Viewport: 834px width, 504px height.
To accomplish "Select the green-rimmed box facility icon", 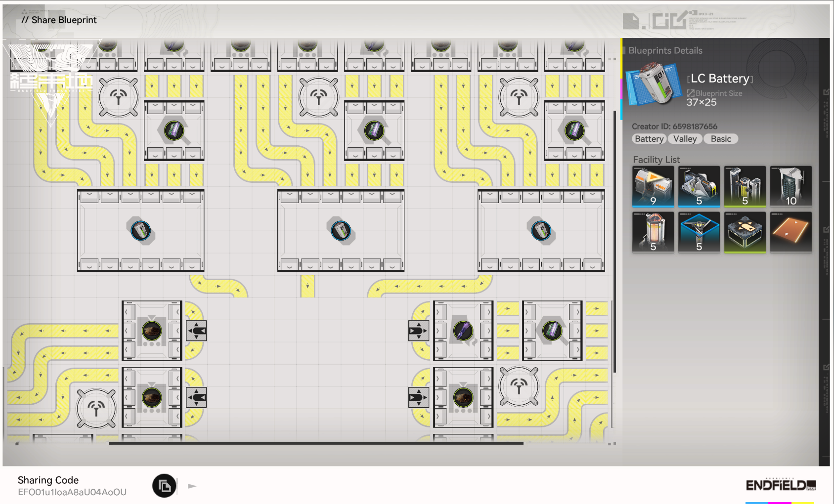I will click(x=745, y=232).
